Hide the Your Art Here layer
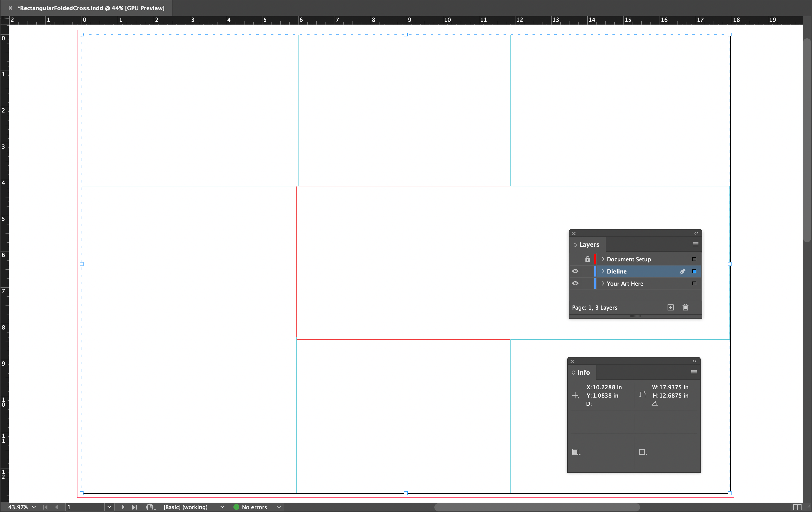This screenshot has height=512, width=812. [x=575, y=283]
